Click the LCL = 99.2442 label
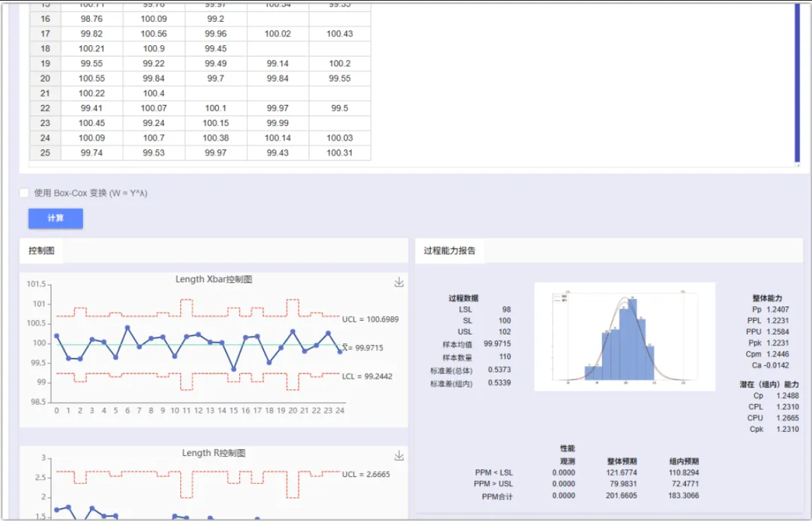The height and width of the screenshot is (521, 812). (x=367, y=376)
